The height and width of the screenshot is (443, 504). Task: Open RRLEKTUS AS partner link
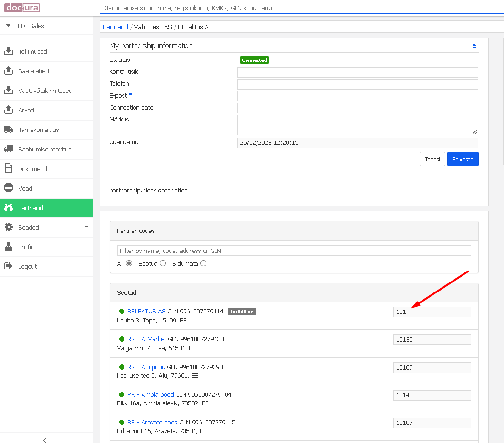click(146, 311)
